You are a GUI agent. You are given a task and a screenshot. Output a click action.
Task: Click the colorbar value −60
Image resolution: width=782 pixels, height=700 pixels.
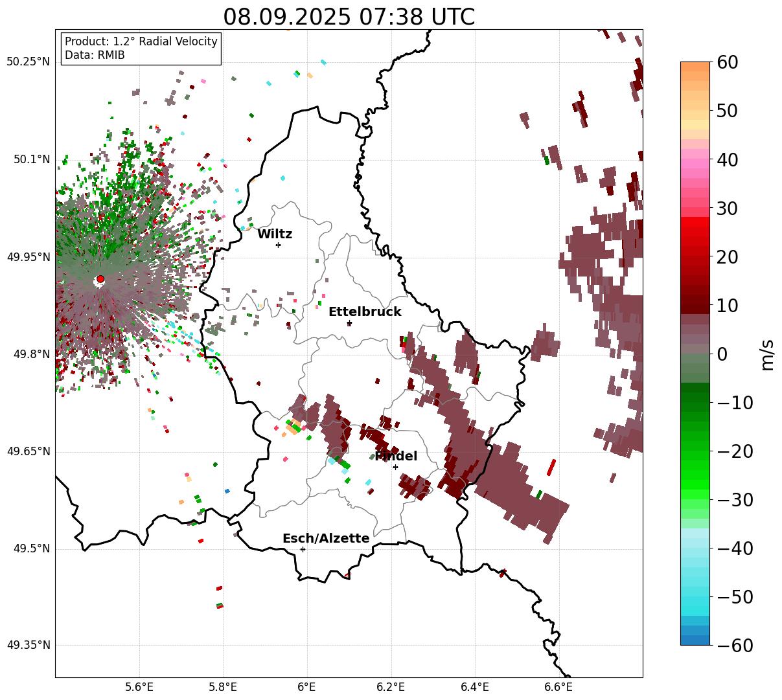pyautogui.click(x=734, y=645)
